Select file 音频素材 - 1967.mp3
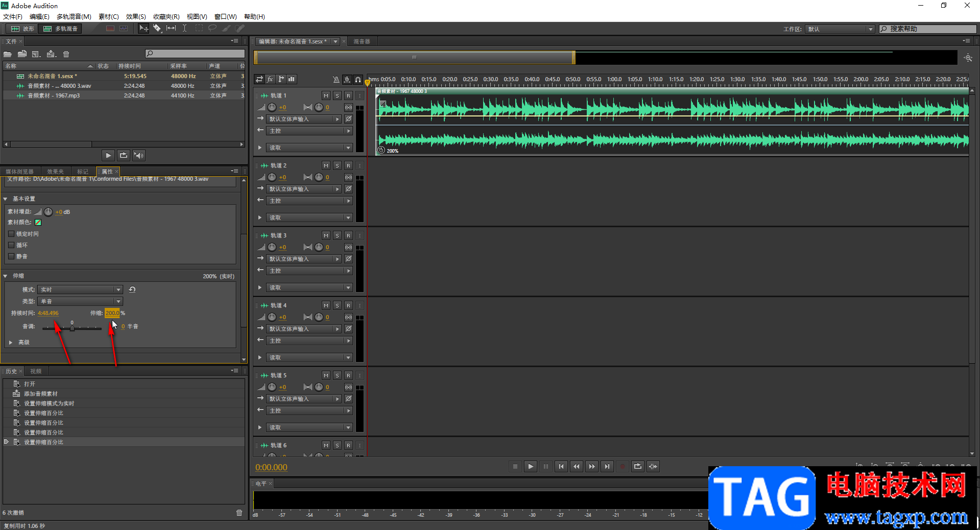980x530 pixels. point(124,95)
